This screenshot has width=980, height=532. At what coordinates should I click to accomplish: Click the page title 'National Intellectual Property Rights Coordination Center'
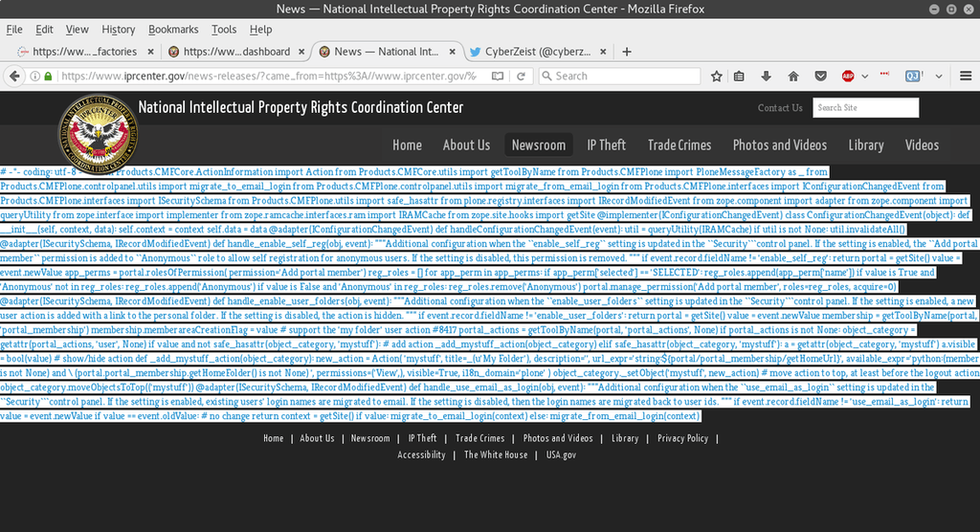[301, 107]
